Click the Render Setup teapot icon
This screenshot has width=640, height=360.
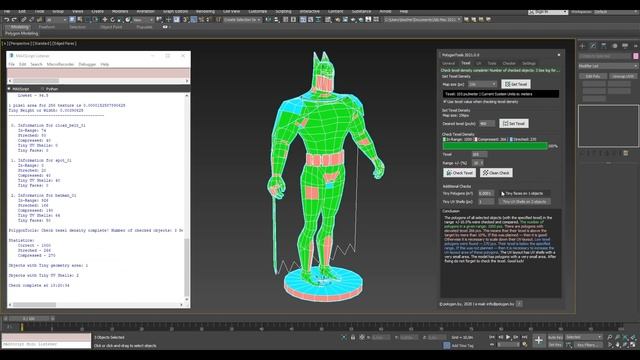tap(338, 20)
